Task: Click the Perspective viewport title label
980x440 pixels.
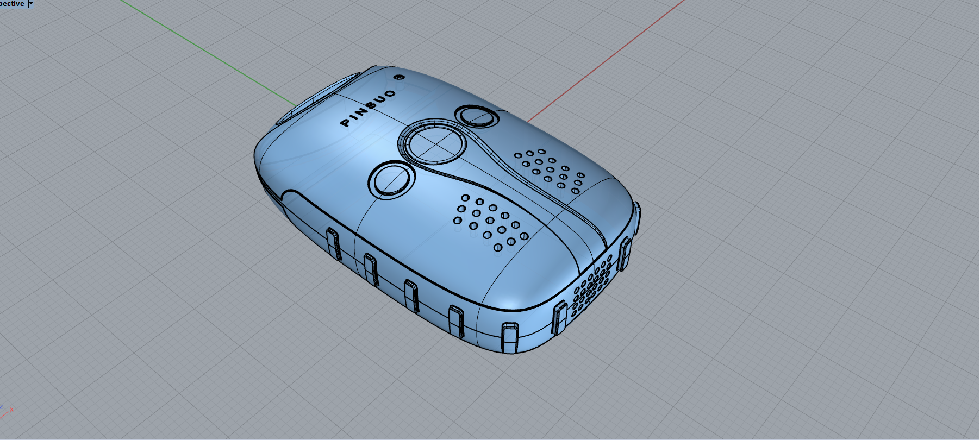Action: [12, 3]
